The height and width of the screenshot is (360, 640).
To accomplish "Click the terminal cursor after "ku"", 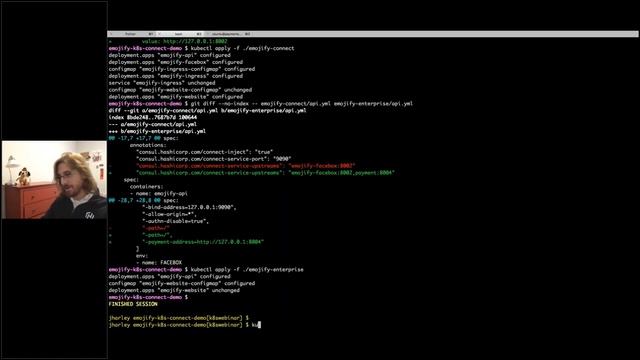I will coord(259,325).
